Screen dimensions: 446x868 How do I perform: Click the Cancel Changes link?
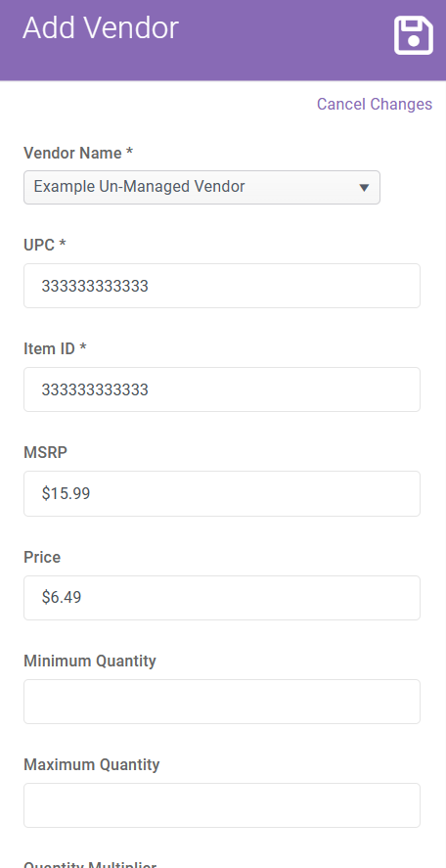pos(374,104)
